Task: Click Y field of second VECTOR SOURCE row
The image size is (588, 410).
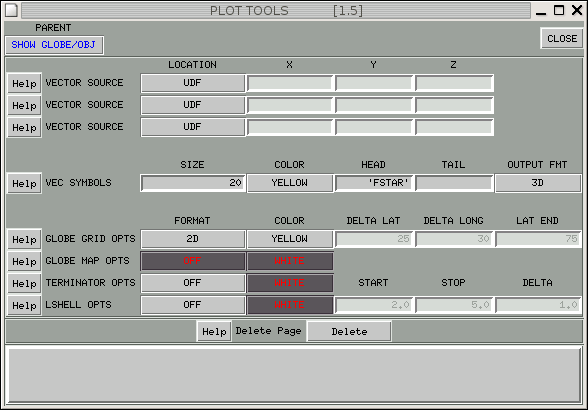Action: tap(374, 105)
